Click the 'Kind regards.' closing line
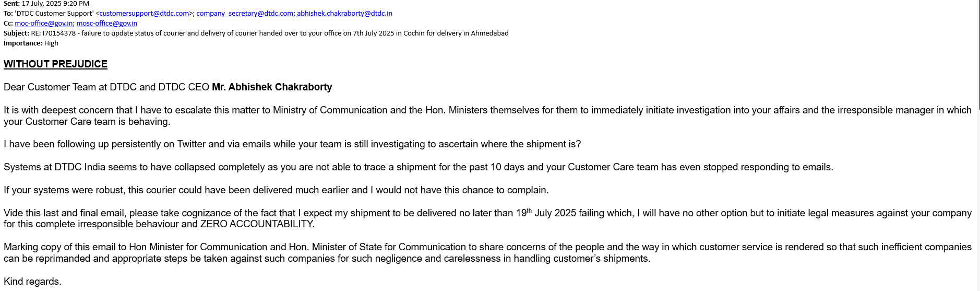 pyautogui.click(x=32, y=282)
